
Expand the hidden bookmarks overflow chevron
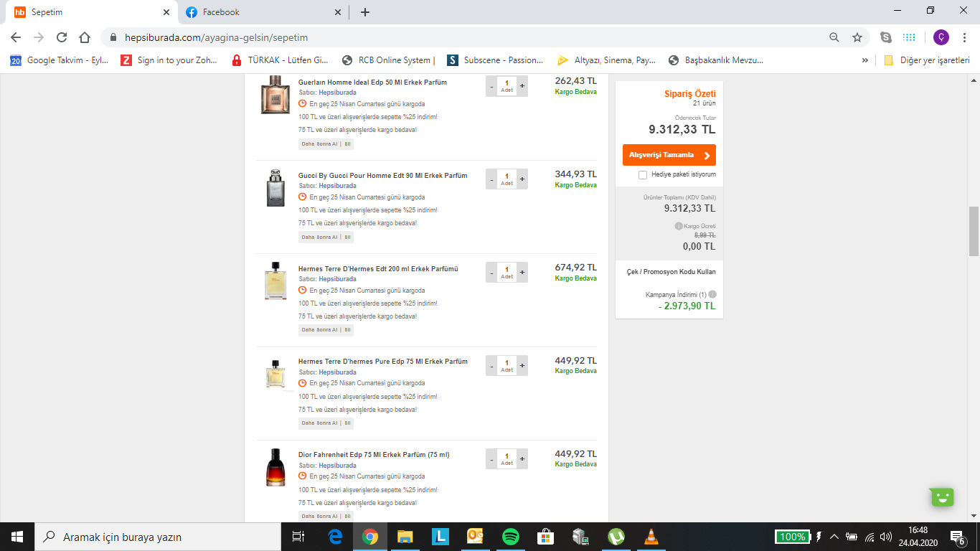pyautogui.click(x=865, y=60)
